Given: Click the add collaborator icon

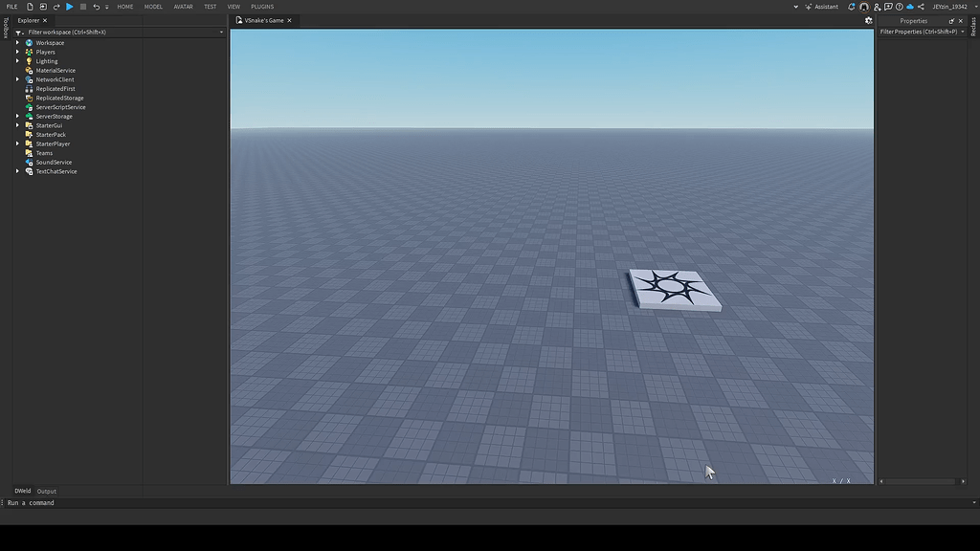Looking at the screenshot, I should coord(877,7).
